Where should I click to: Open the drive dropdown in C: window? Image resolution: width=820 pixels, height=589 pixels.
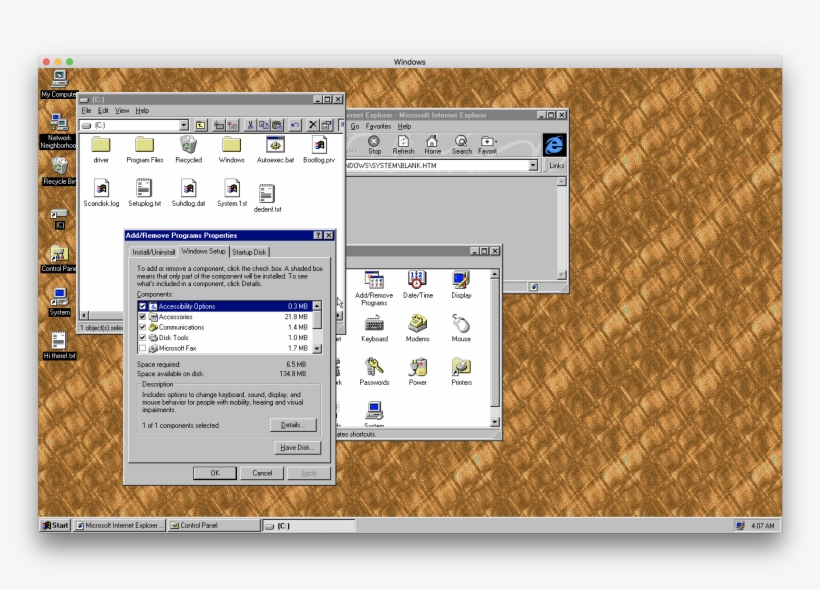point(184,125)
